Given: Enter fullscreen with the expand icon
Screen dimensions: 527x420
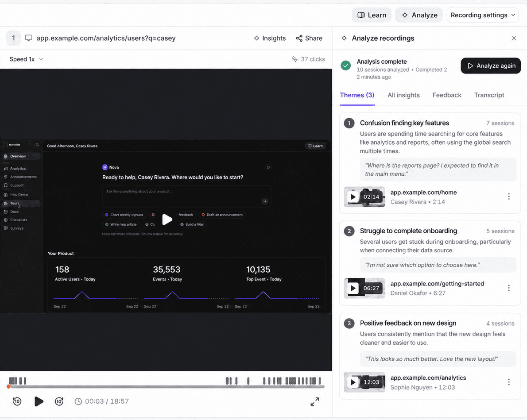Looking at the screenshot, I should pyautogui.click(x=315, y=401).
